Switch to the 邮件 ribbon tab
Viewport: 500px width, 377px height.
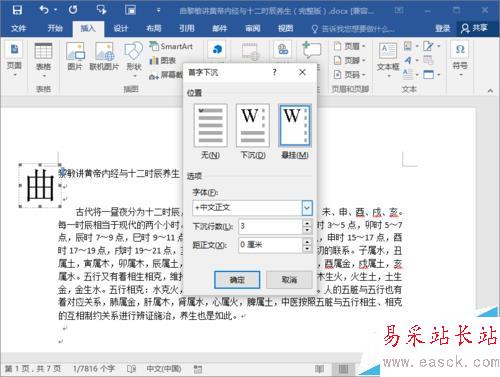coord(220,28)
